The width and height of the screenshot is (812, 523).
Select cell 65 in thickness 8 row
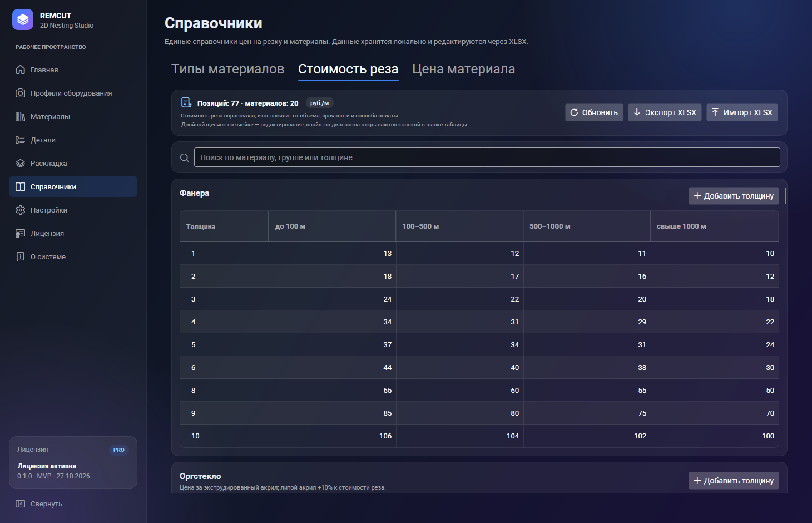(332, 391)
